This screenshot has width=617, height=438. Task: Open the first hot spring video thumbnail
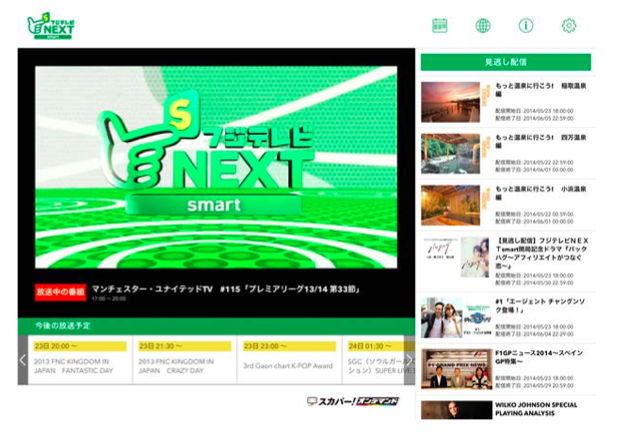point(450,101)
